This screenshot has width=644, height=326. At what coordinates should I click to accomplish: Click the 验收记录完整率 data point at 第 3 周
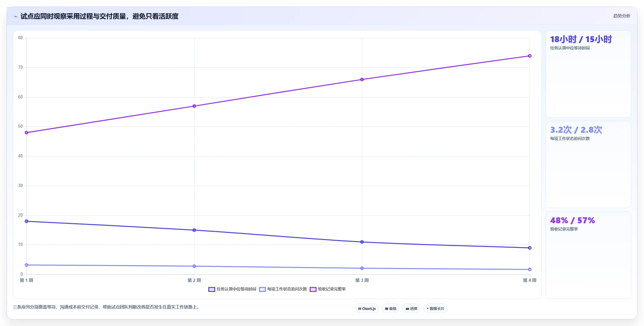click(362, 79)
